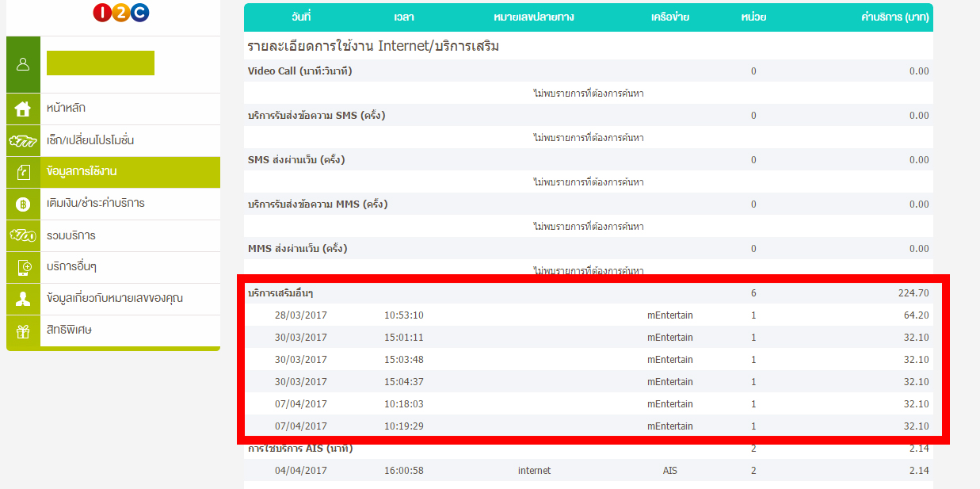980x489 pixels.
Task: Click the วันที่ column header
Action: coord(301,17)
